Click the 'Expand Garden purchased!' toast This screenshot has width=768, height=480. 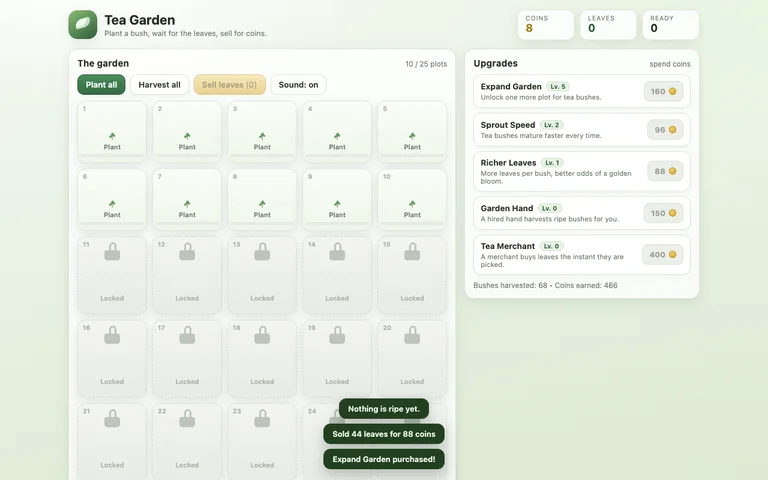384,459
